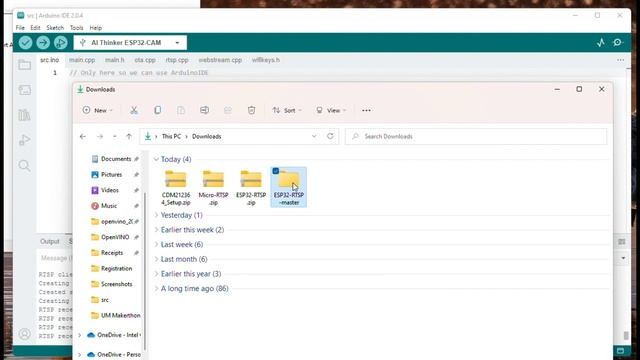Open recent locations dropdown arrow
This screenshot has width=640, height=360.
(x=115, y=136)
